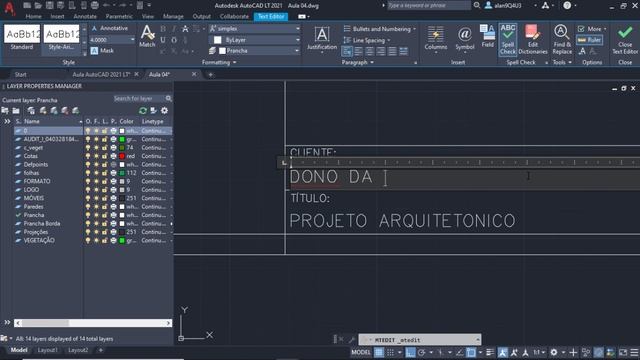
Task: Open status bar workspace gear
Action: pos(553,352)
